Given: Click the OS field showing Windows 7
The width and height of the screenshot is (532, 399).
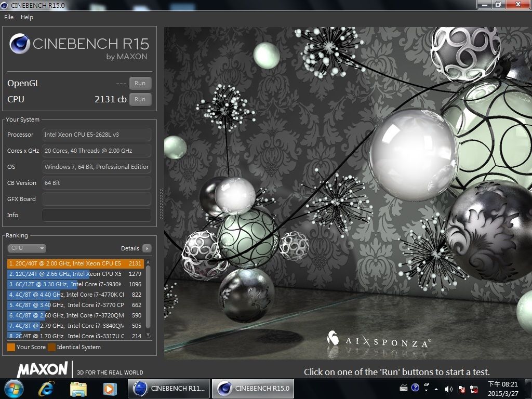Looking at the screenshot, I should [x=96, y=167].
